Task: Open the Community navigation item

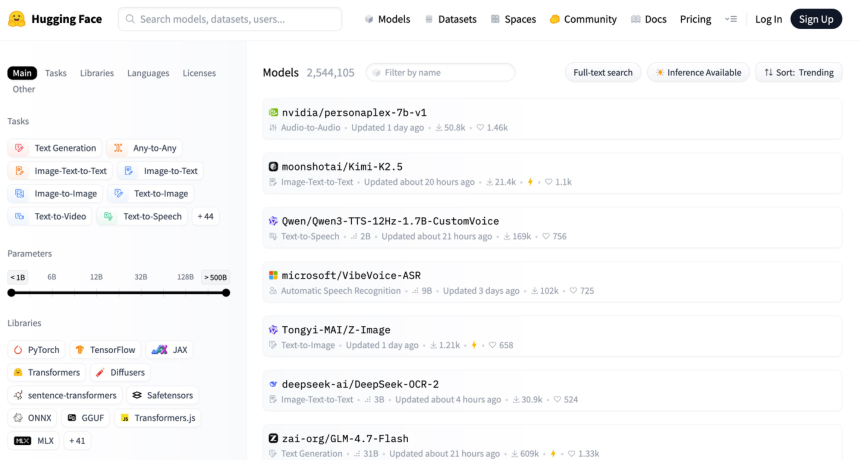Action: coord(583,19)
